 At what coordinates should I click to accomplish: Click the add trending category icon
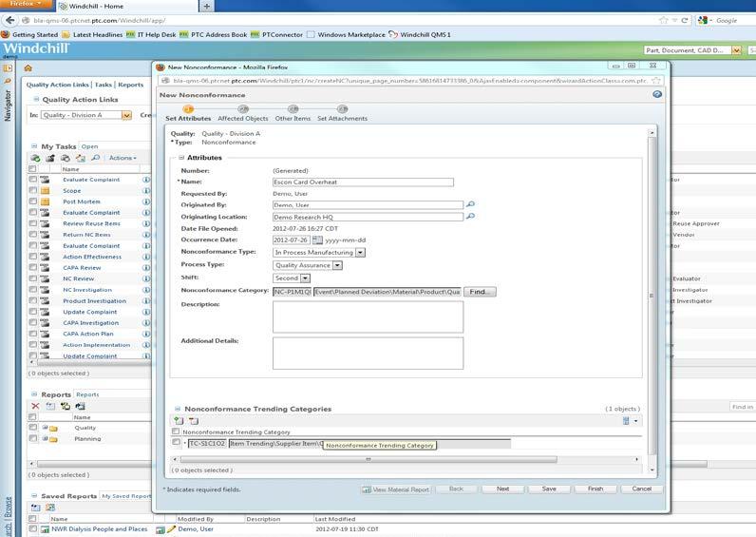click(x=179, y=421)
